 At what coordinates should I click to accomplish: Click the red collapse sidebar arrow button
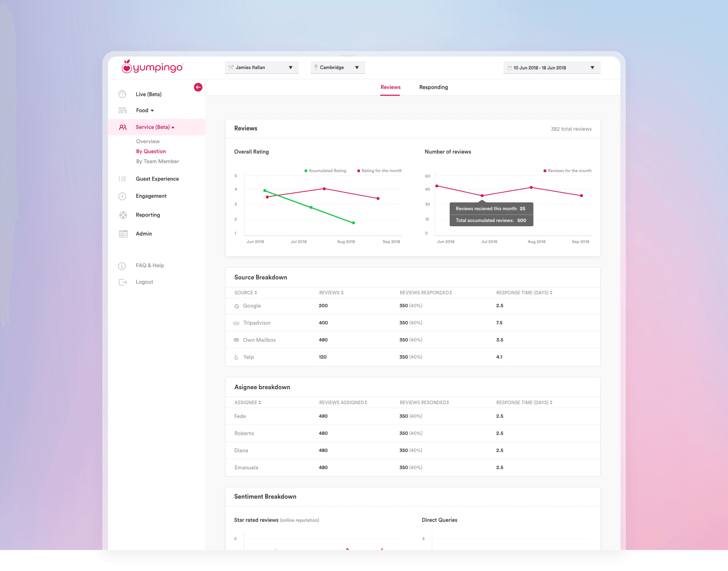point(198,87)
